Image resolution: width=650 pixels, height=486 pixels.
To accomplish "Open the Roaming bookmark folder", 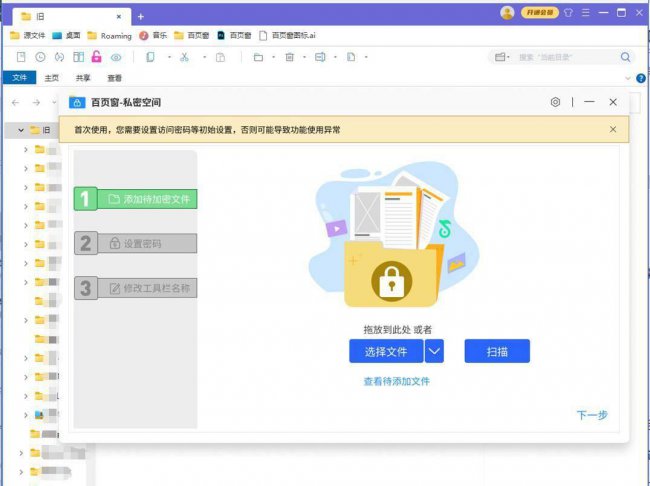I will pos(109,36).
